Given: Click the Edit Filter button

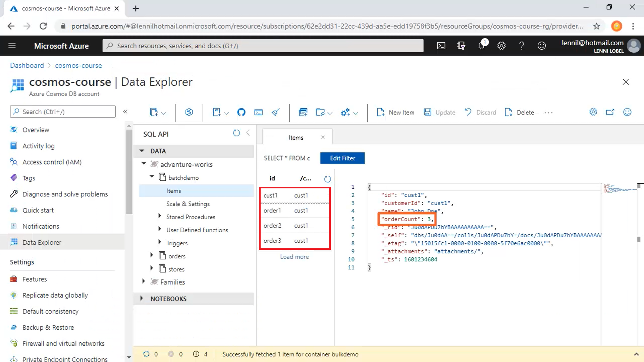Looking at the screenshot, I should pyautogui.click(x=342, y=158).
